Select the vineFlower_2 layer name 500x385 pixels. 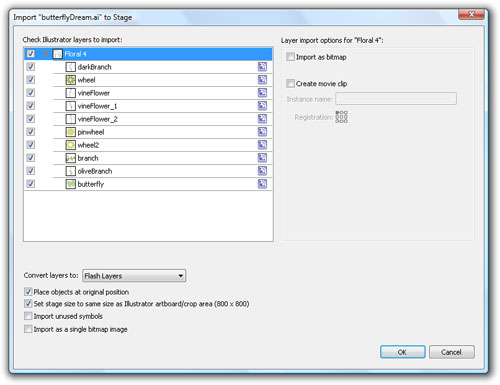[x=98, y=119]
